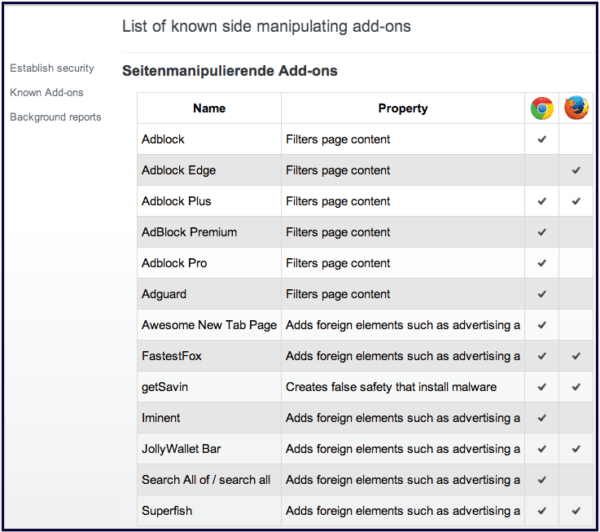The width and height of the screenshot is (600, 532).
Task: Select the FastestFox name cell
Action: click(x=209, y=356)
